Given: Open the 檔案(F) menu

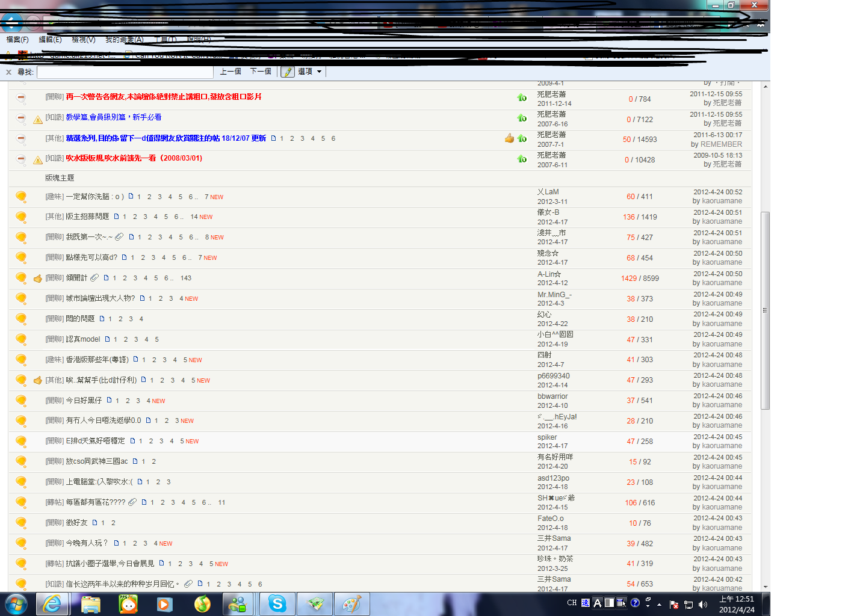Looking at the screenshot, I should pos(17,40).
